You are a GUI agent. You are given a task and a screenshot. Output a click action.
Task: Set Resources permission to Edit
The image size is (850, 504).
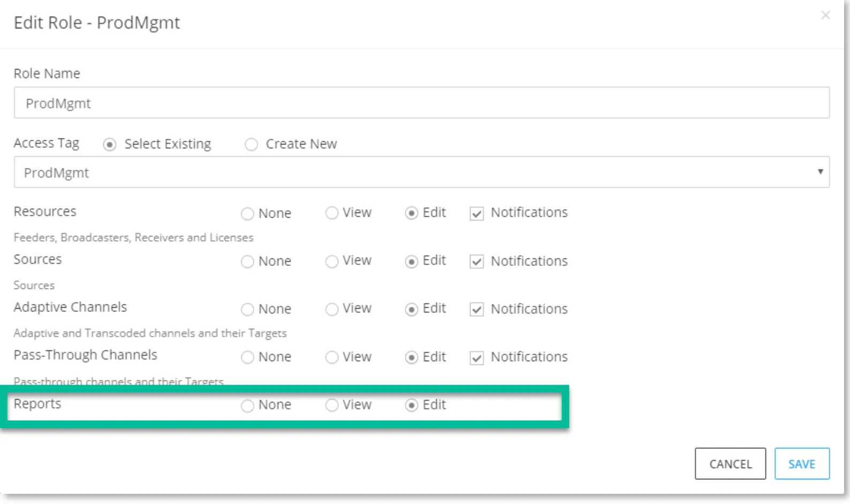click(411, 213)
